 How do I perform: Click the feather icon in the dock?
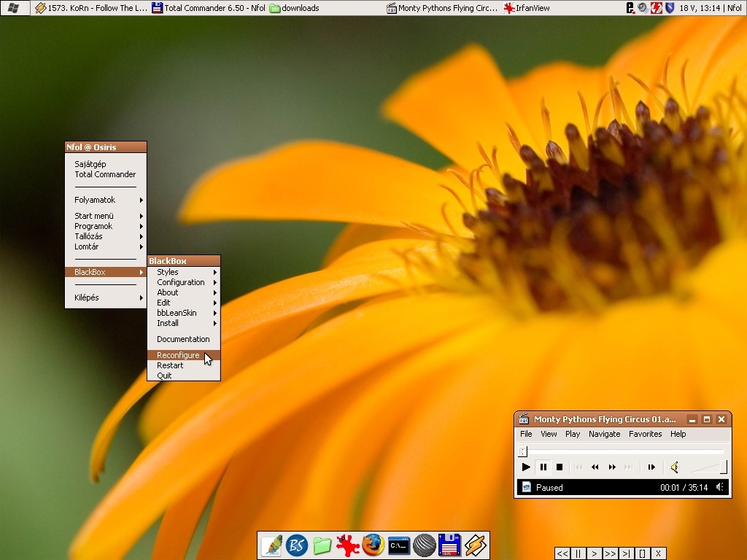pyautogui.click(x=271, y=545)
